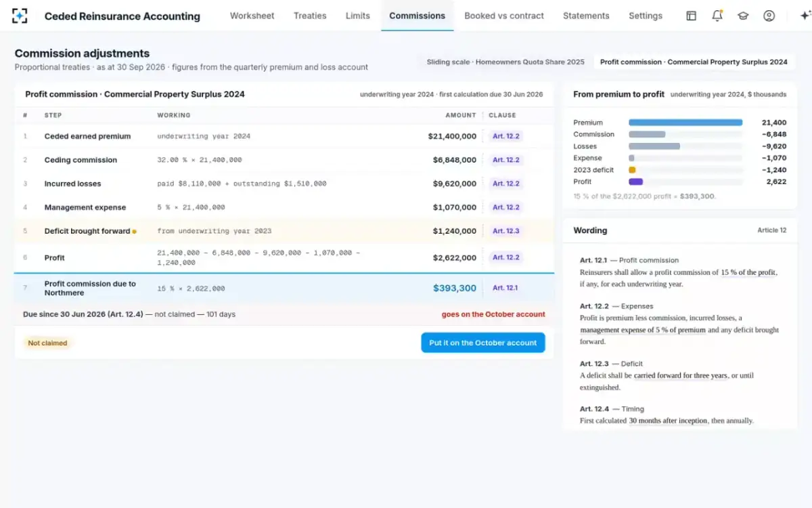
Task: Open Art. 12.2 clause for Incurred losses
Action: coord(505,184)
